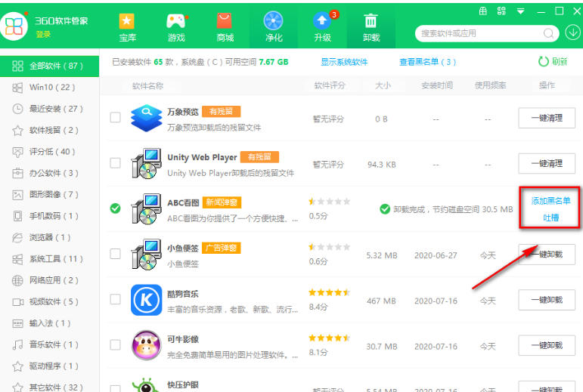The width and height of the screenshot is (583, 392).
Task: Sort by 使用频率 column header
Action: (x=490, y=85)
